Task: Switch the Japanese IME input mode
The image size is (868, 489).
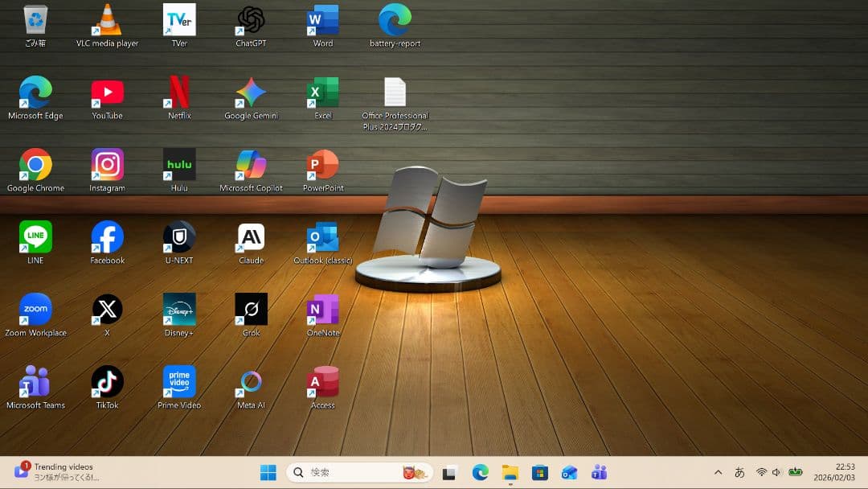Action: tap(739, 472)
